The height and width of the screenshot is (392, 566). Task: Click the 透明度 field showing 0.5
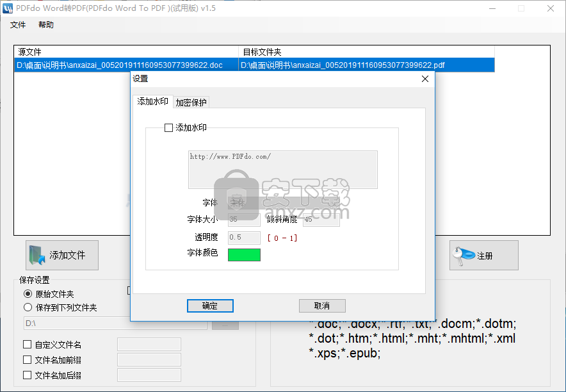tap(244, 238)
